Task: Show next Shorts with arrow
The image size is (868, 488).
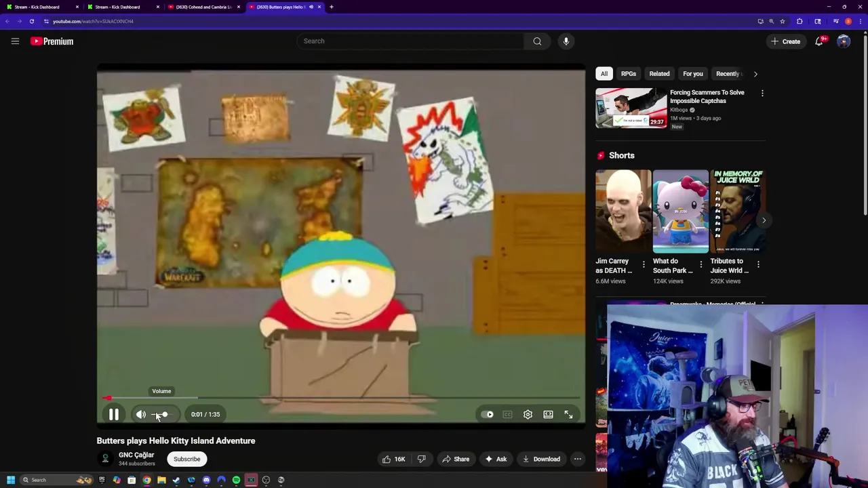Action: click(x=764, y=220)
